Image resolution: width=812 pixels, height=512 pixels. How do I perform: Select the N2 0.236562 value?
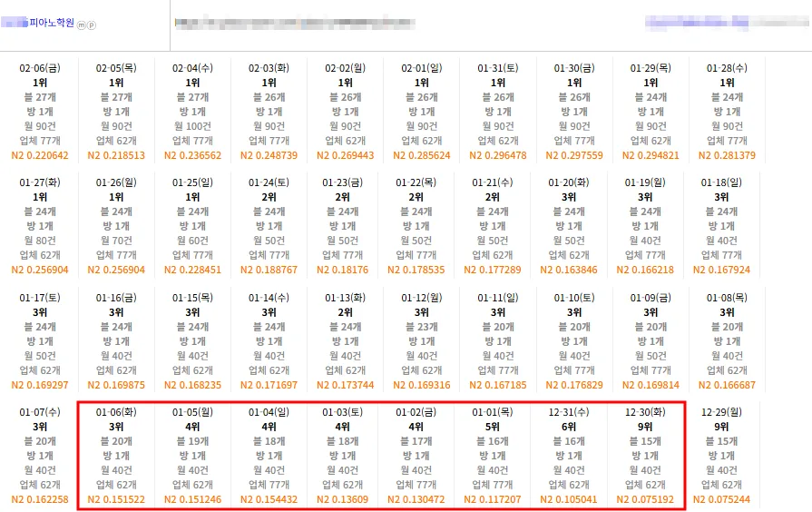click(192, 155)
